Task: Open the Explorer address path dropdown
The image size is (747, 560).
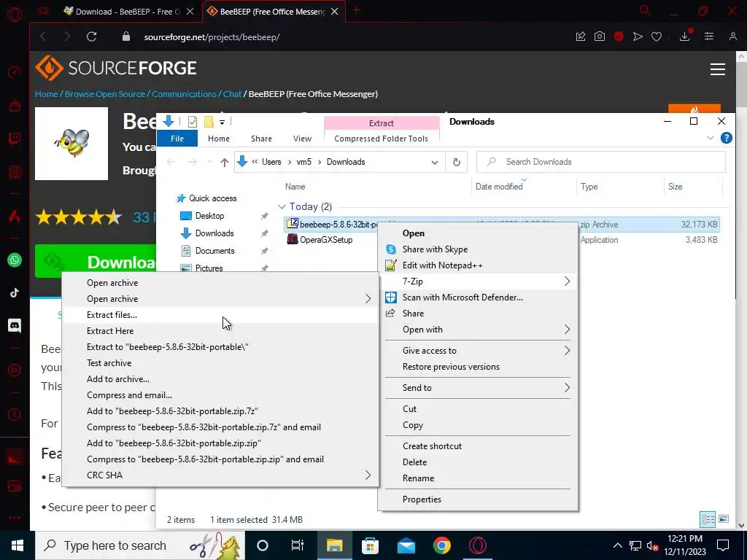Action: pos(435,163)
